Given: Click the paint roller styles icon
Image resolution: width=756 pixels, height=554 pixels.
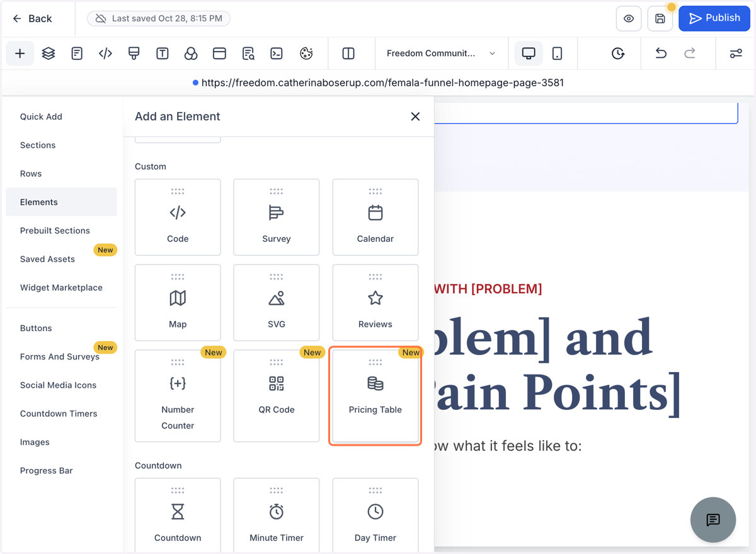Looking at the screenshot, I should pyautogui.click(x=134, y=54).
